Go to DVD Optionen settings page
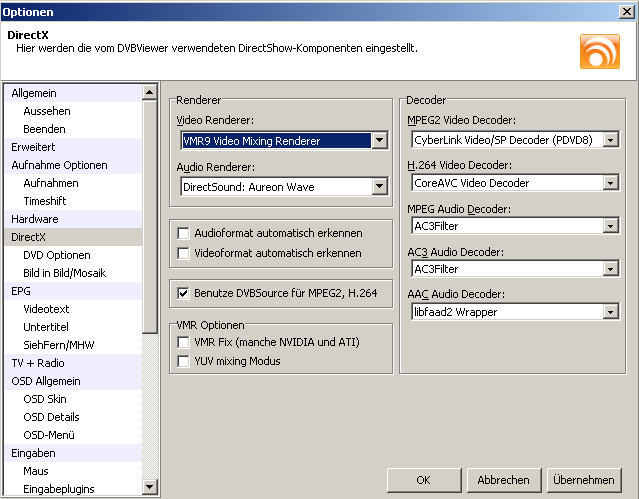639x499 pixels. [x=57, y=255]
